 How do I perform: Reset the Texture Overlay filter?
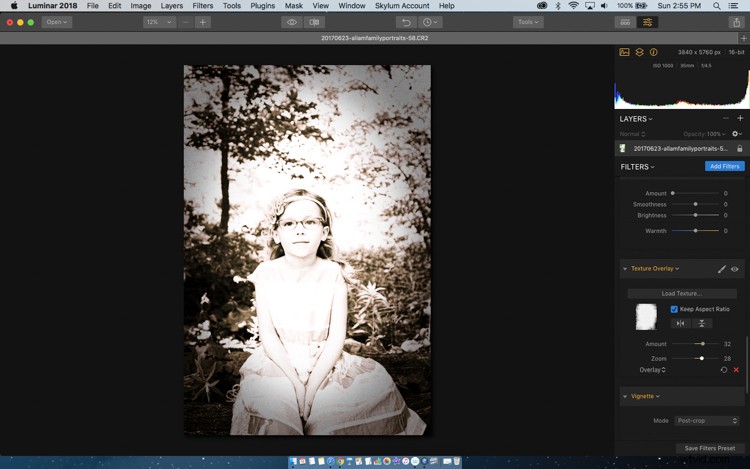(724, 370)
